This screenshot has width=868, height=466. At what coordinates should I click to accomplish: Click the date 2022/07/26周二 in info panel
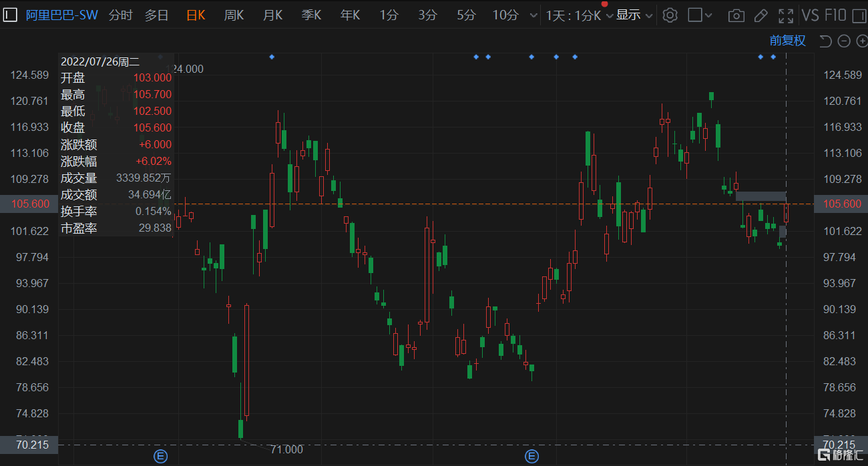[x=100, y=61]
